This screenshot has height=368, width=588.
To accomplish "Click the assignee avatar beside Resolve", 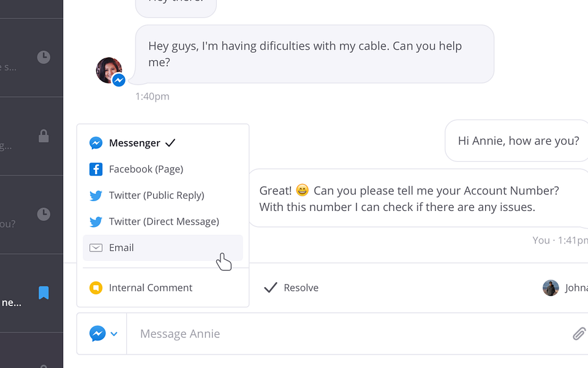I will coord(551,288).
